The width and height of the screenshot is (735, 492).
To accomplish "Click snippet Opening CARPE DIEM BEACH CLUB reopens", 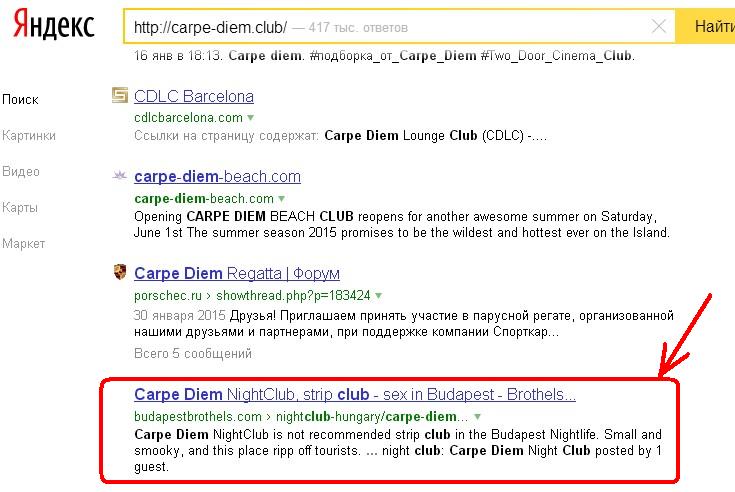I will click(402, 224).
